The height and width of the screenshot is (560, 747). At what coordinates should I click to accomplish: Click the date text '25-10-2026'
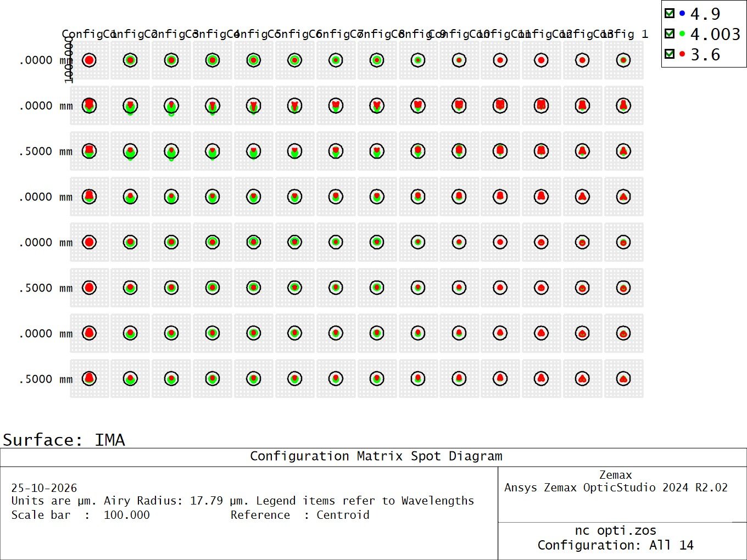[x=44, y=488]
